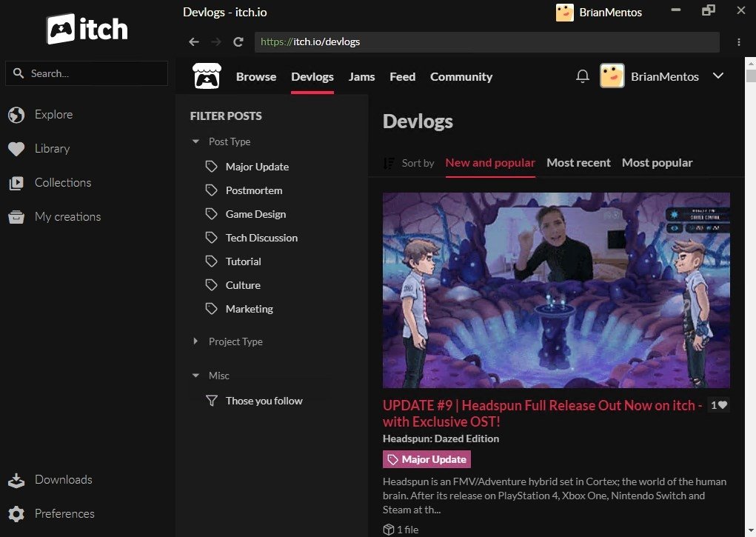This screenshot has height=537, width=756.
Task: Open Preferences in the sidebar
Action: pos(64,514)
